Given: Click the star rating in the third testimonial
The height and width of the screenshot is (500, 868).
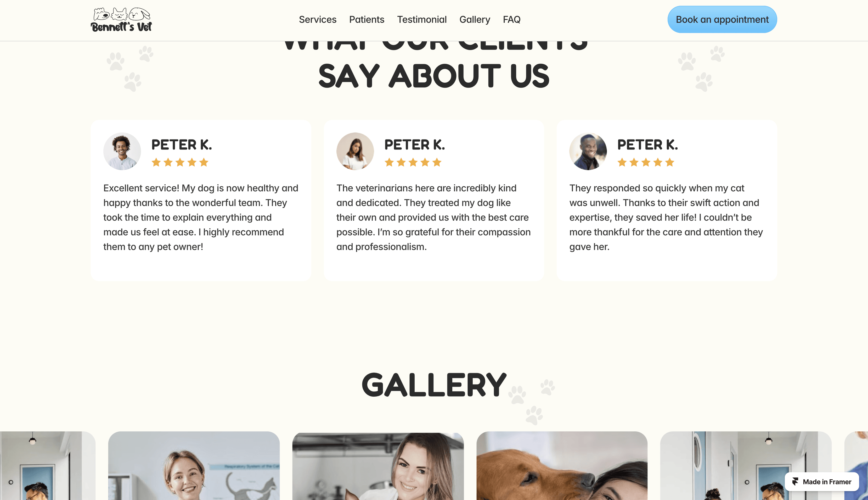Looking at the screenshot, I should (x=646, y=162).
